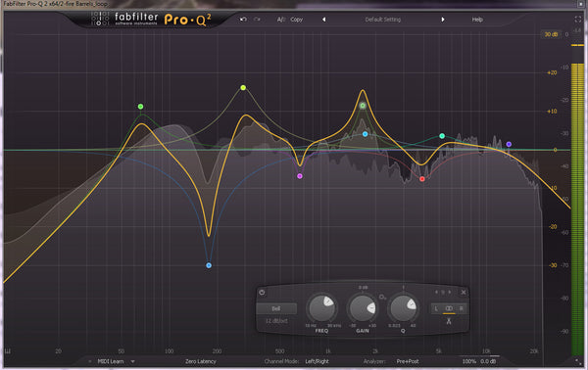Select the yellow-green bell band node
The height and width of the screenshot is (370, 588).
(x=243, y=88)
